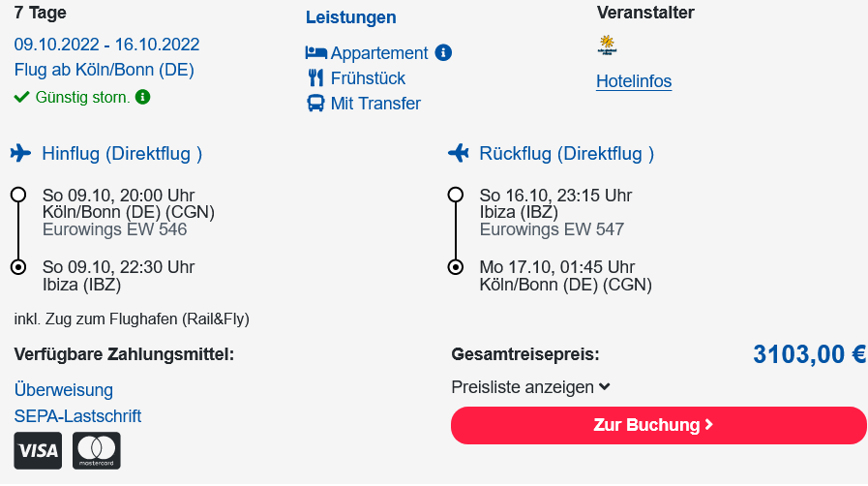This screenshot has width=868, height=486.
Task: Click the Mastercard payment icon
Action: click(97, 450)
